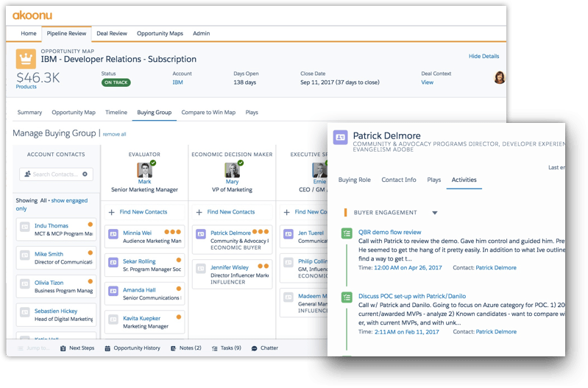Click Minnia Wei contact card icon

[113, 234]
